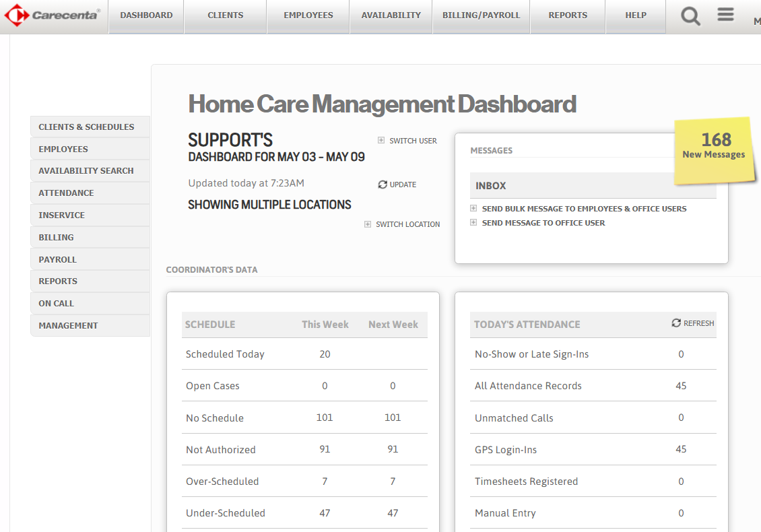Viewport: 761px width, 532px height.
Task: Expand Send Bulk Message plus icon
Action: (473, 208)
